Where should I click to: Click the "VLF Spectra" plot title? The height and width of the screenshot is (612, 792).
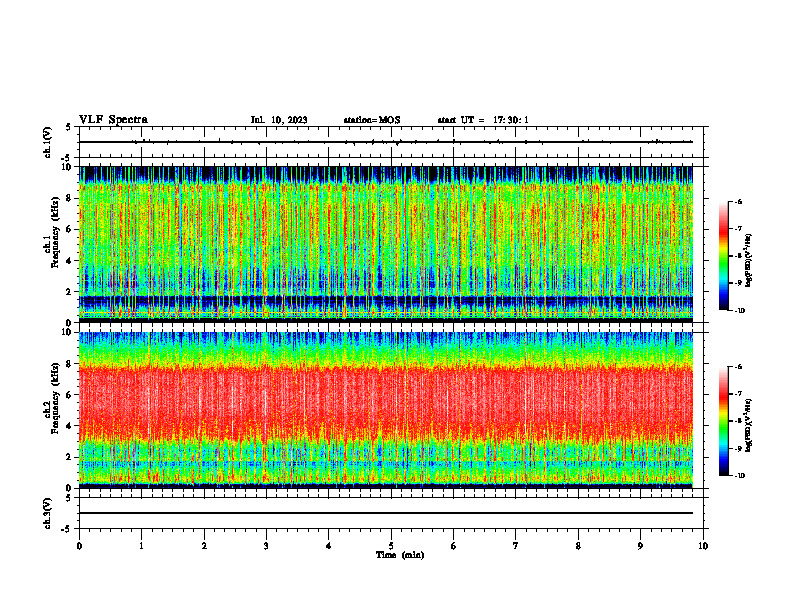(113, 120)
